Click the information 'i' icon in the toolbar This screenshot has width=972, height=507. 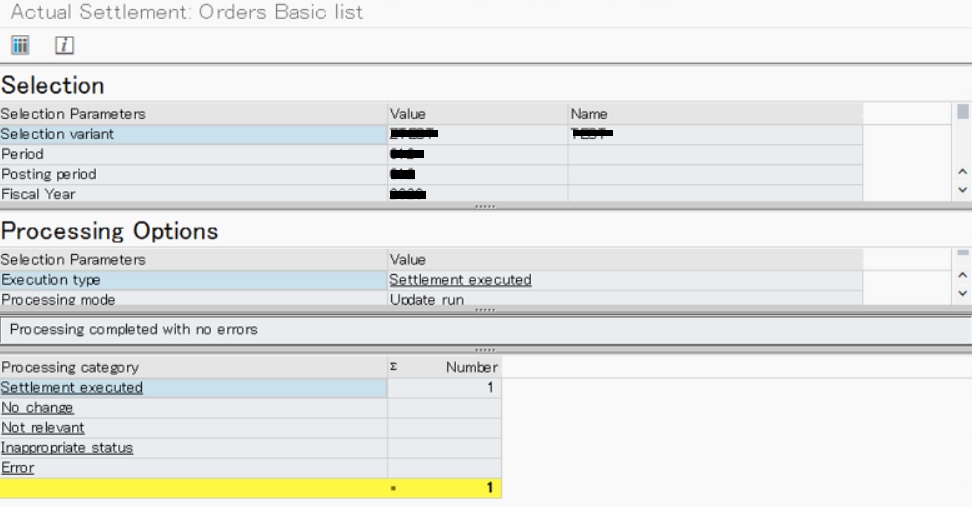pos(63,46)
